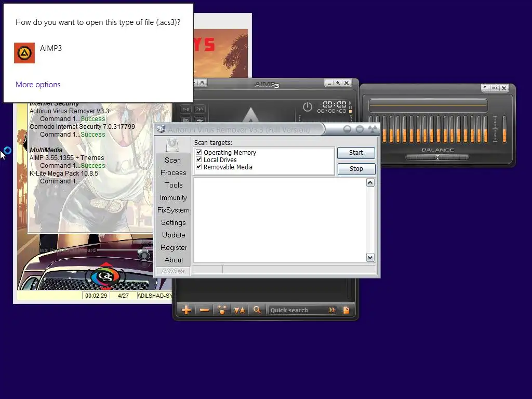Toggle the equalizer OFF button
The height and width of the screenshot is (399, 532).
point(495,88)
